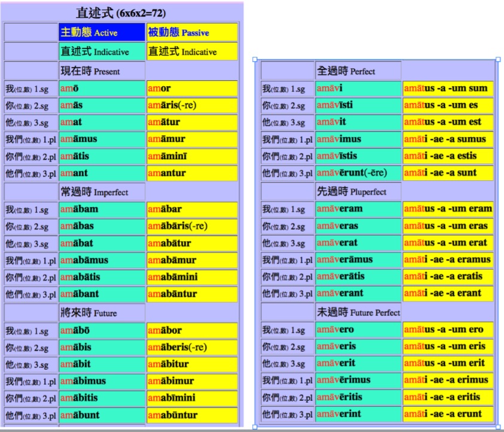Click the cell amāverātis

coord(358,276)
